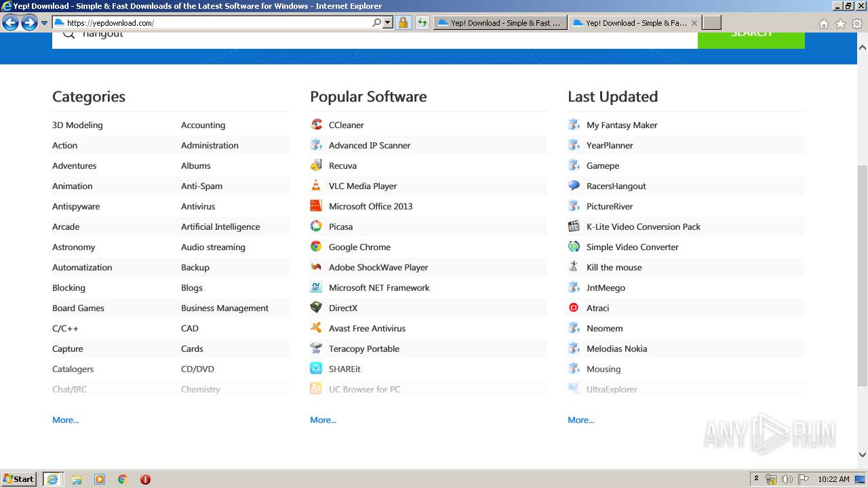The height and width of the screenshot is (488, 868).
Task: Open the Audio streaming category
Action: coord(213,247)
